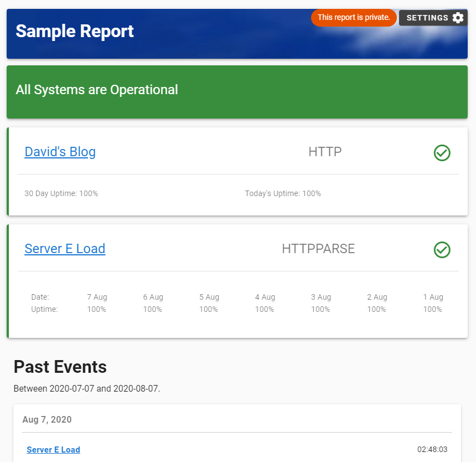Click the Past Events heading

click(60, 367)
